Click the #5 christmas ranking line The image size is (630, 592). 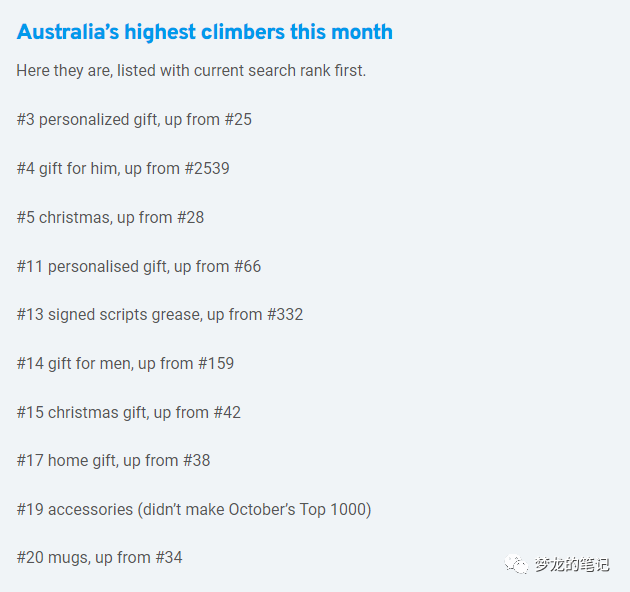tap(110, 218)
